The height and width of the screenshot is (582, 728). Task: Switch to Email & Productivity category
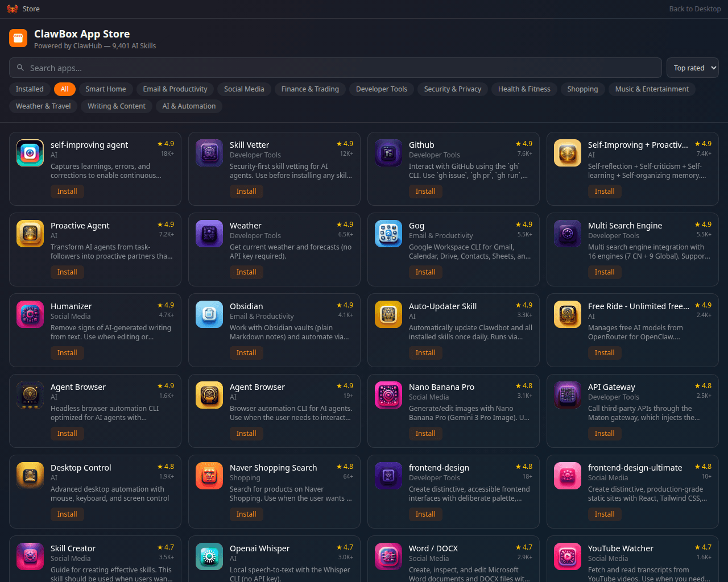pyautogui.click(x=175, y=89)
